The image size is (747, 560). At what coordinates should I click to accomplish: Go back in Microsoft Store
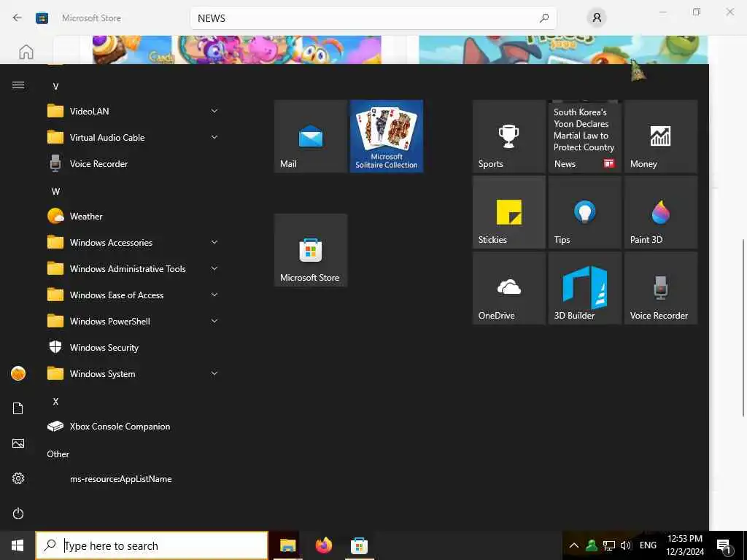point(18,18)
